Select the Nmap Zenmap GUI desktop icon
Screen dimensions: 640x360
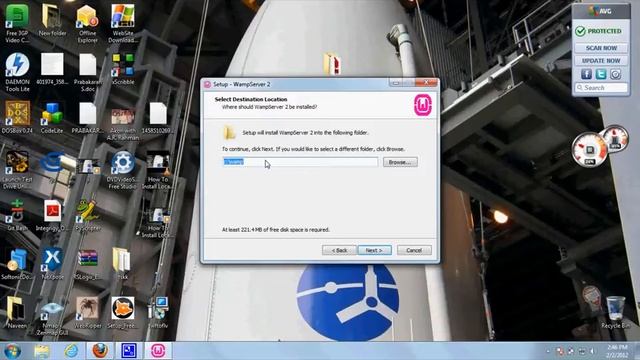[52, 319]
